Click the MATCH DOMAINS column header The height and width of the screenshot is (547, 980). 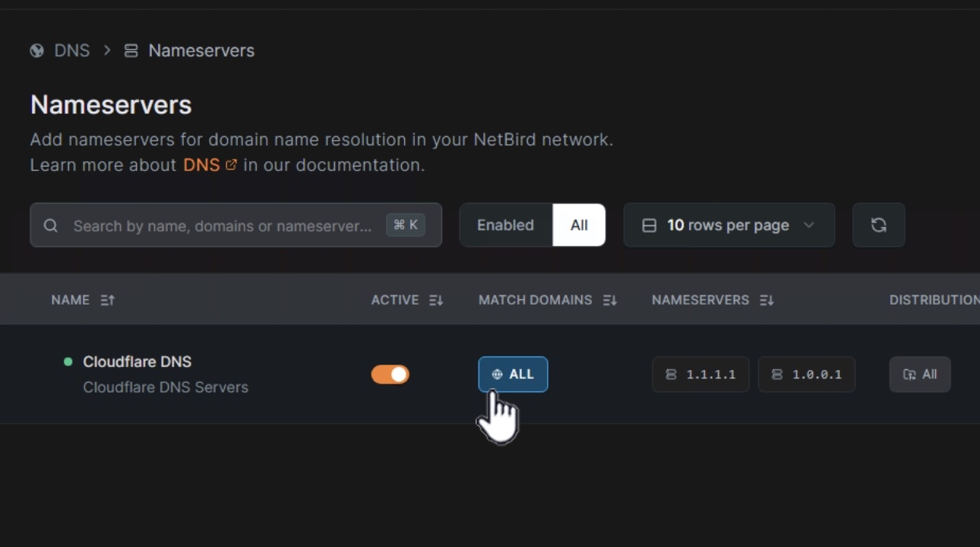coord(536,300)
